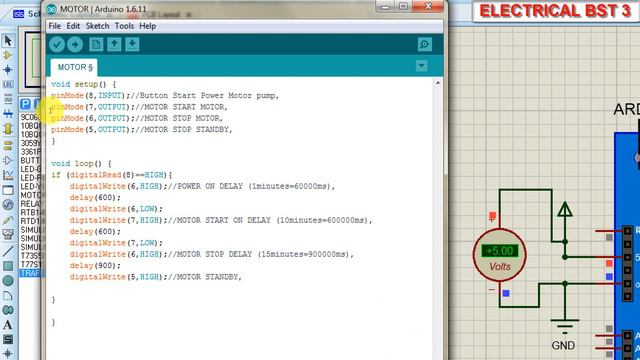Select Proteus 2D Text 'A' tool
Screen dimensions: 640x360
(8, 325)
